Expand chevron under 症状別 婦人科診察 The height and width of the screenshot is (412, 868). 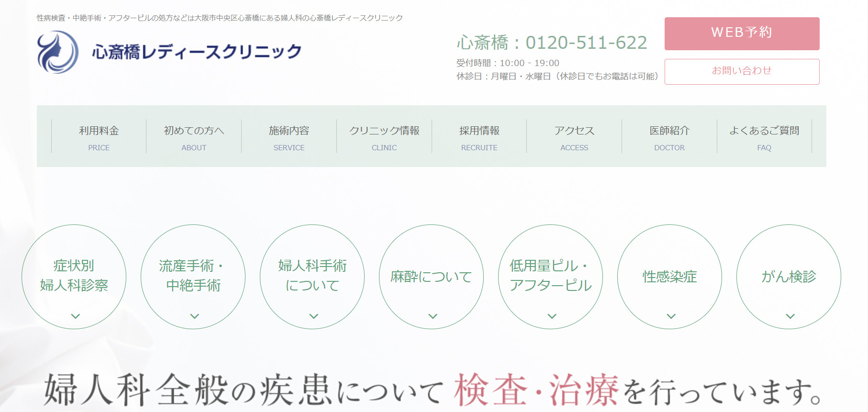(75, 316)
